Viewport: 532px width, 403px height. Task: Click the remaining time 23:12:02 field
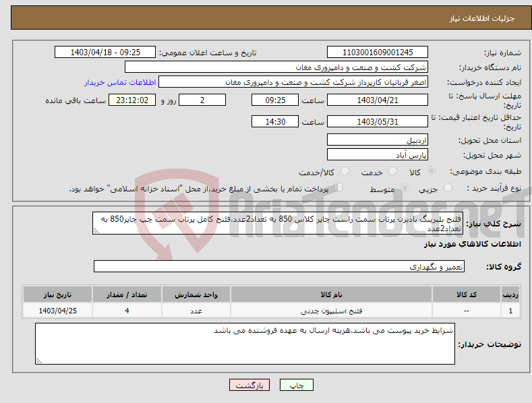(132, 100)
